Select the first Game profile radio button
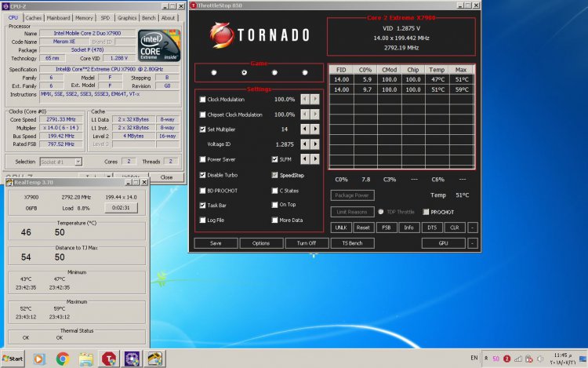The width and height of the screenshot is (588, 368). click(x=214, y=72)
